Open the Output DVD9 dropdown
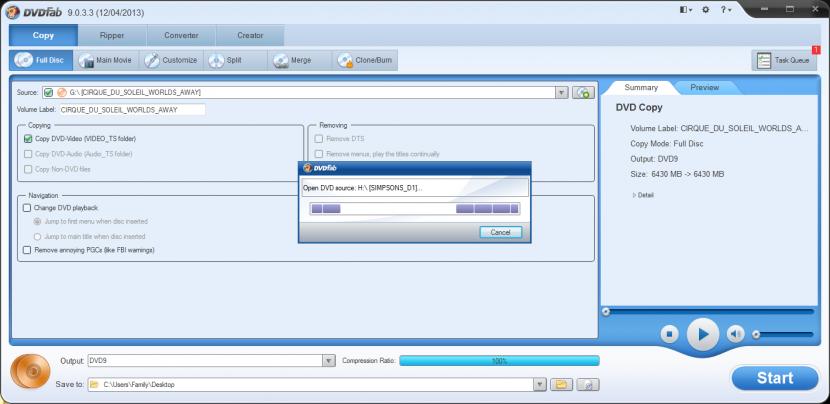The height and width of the screenshot is (404, 830). click(x=329, y=361)
